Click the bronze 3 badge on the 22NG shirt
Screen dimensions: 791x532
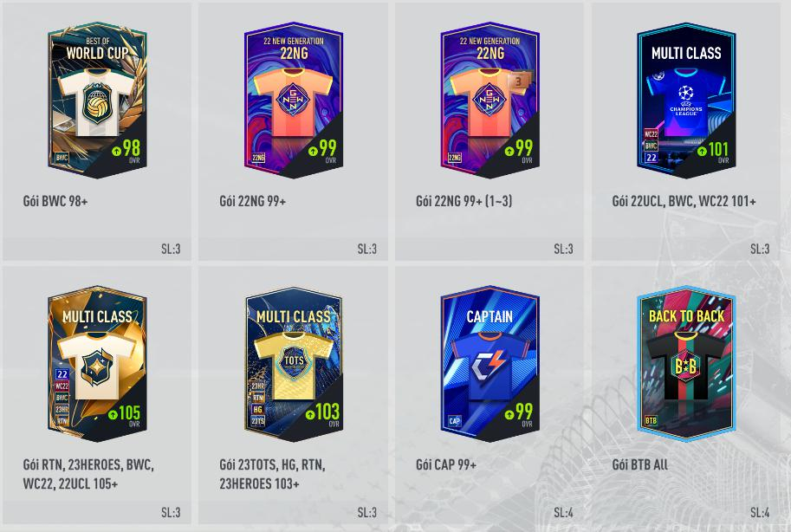tap(518, 81)
